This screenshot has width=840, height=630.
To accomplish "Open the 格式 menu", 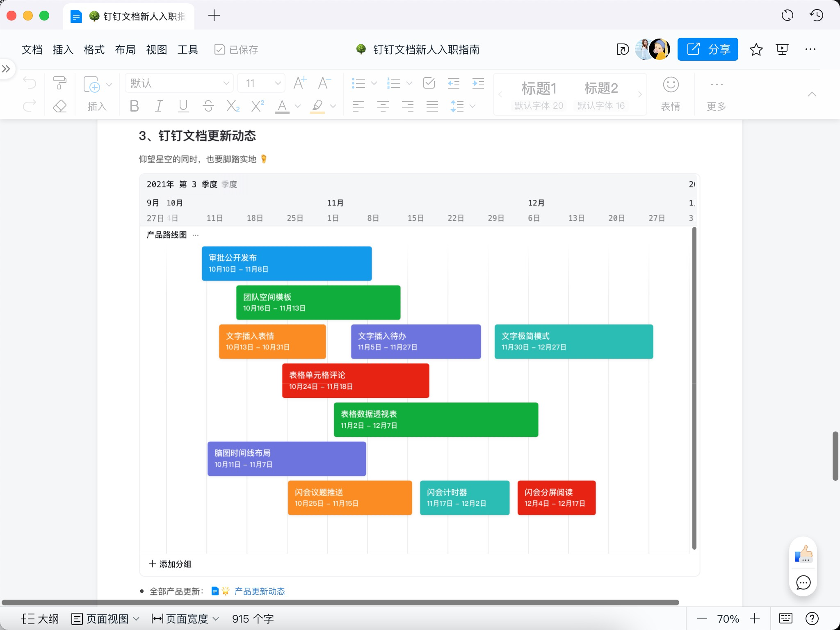I will [x=94, y=50].
